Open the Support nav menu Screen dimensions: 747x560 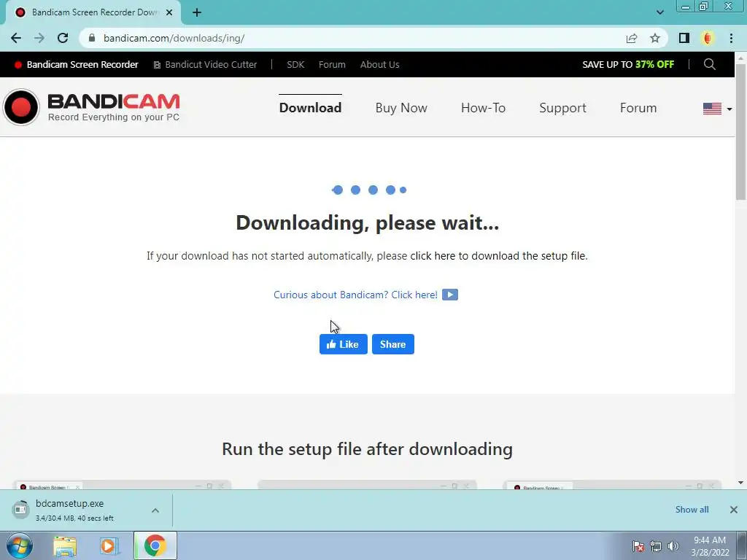(x=562, y=108)
